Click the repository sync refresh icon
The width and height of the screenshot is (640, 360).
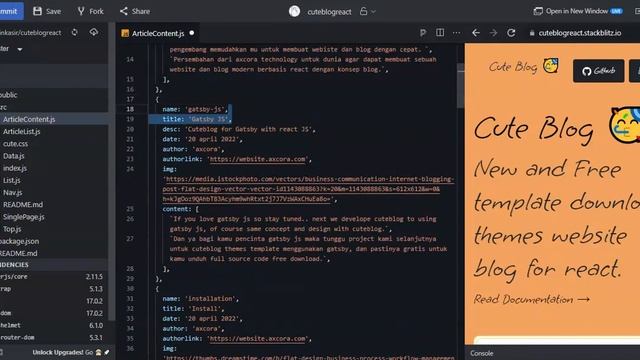(74, 32)
